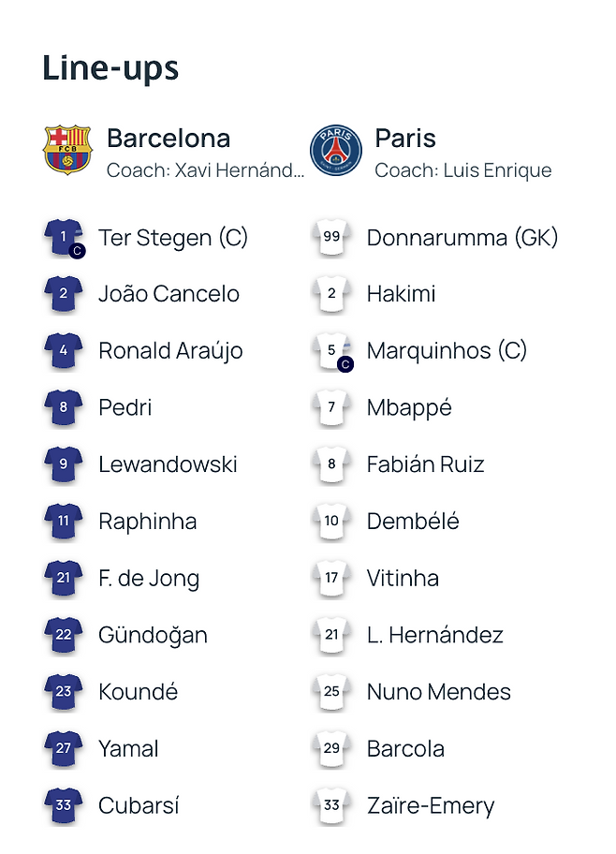Click the Barcelona club crest

(67, 150)
